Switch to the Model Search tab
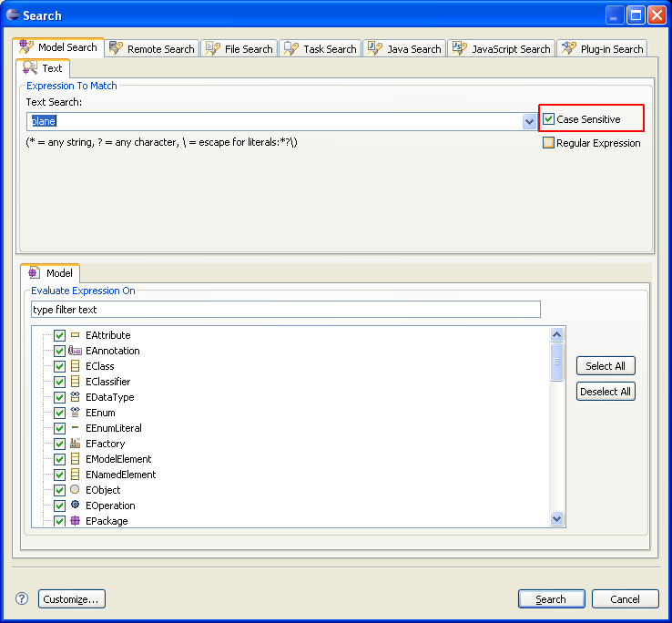The image size is (672, 623). pos(58,47)
